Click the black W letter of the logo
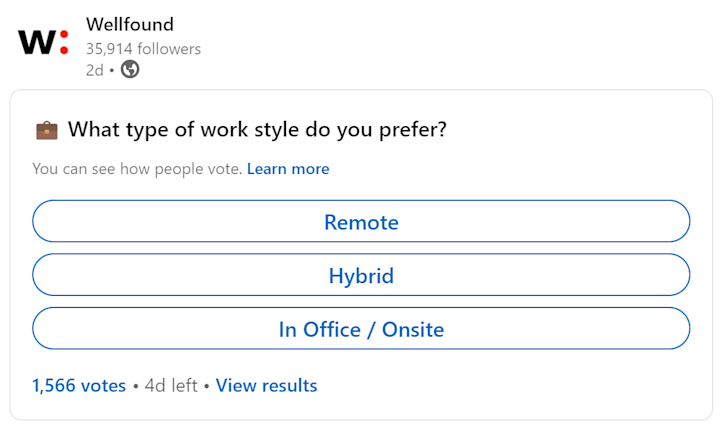 click(37, 43)
